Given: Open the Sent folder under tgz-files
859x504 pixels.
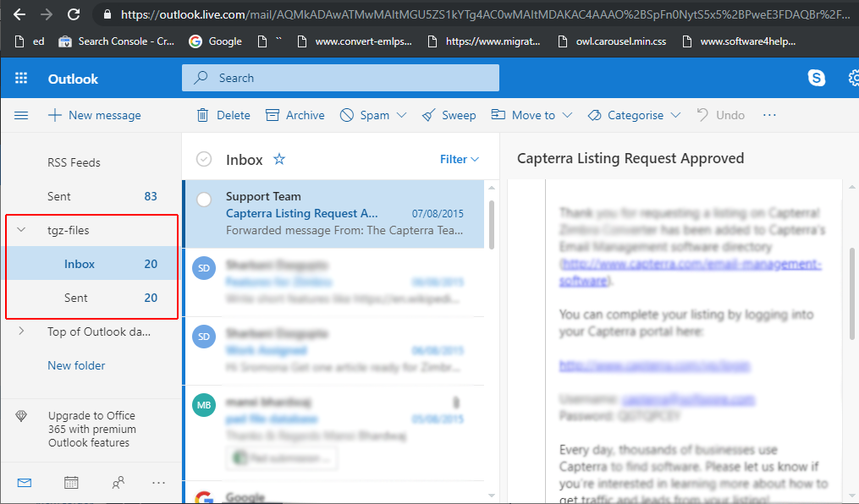Looking at the screenshot, I should [x=76, y=298].
